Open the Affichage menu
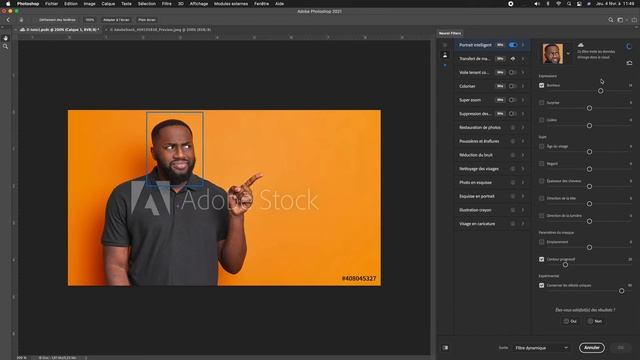This screenshot has height=360, width=640. click(199, 4)
